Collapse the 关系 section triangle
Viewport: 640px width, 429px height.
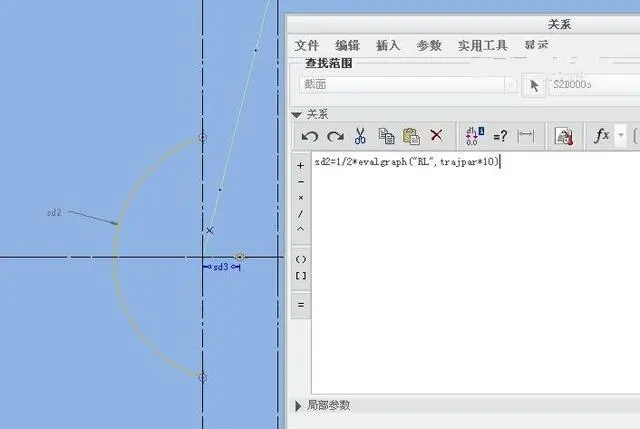click(297, 115)
